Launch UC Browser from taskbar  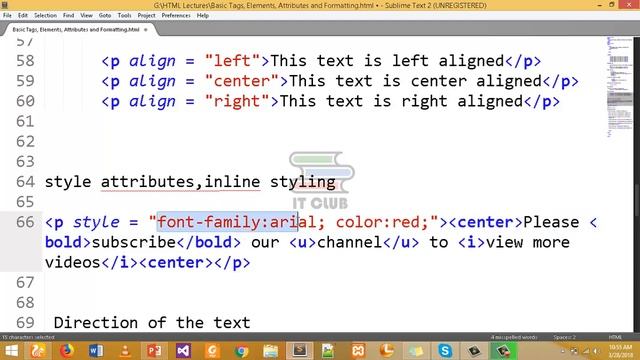pyautogui.click(x=38, y=351)
